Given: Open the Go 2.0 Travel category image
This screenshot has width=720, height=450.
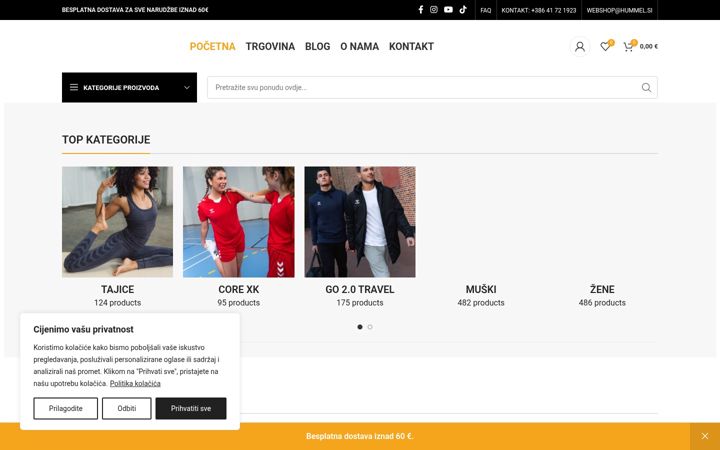Looking at the screenshot, I should click(360, 222).
